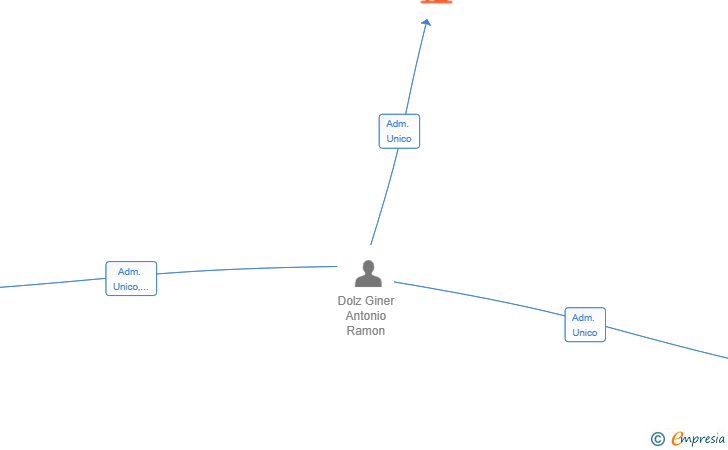The image size is (728, 450).
Task: Select the 'Adm. Unico' label on right edge
Action: click(585, 325)
